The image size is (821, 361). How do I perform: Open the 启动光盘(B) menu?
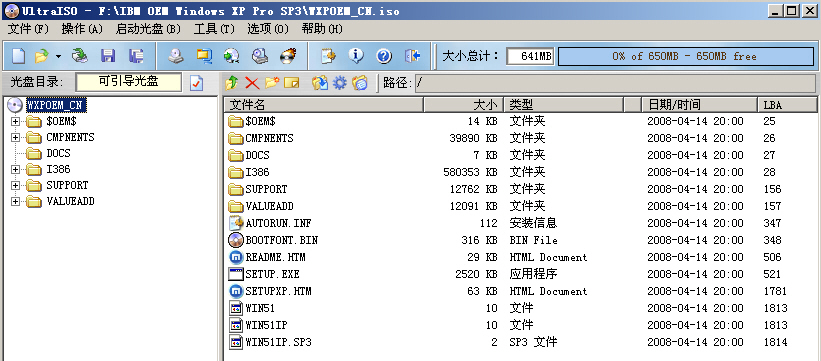point(148,29)
